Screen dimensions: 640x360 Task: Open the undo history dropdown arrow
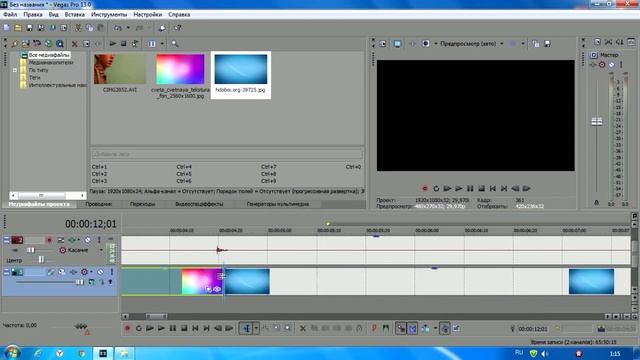coord(128,28)
